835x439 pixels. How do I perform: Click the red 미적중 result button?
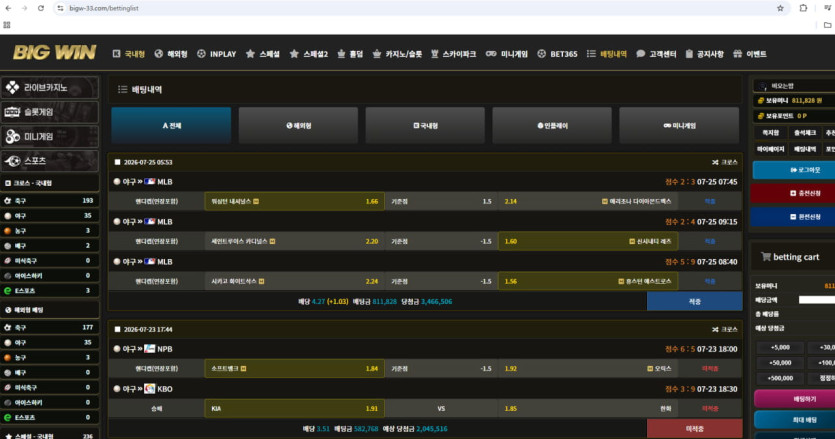point(694,428)
